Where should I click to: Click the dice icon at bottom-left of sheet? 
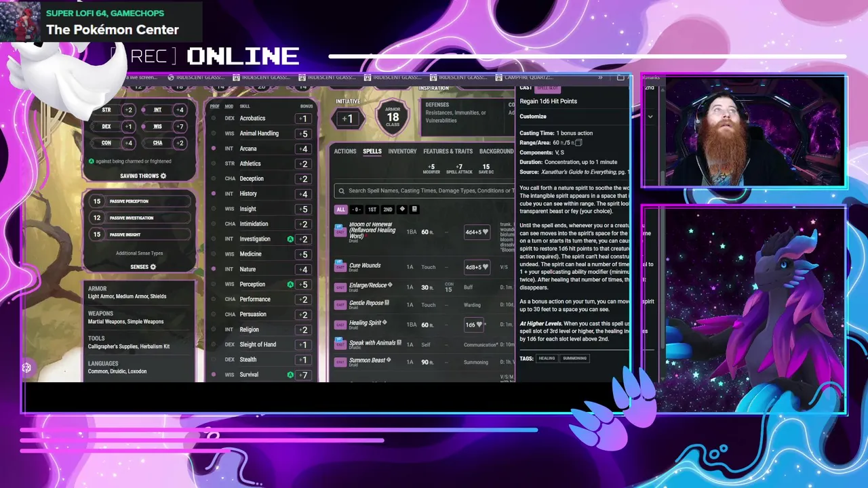[x=26, y=367]
